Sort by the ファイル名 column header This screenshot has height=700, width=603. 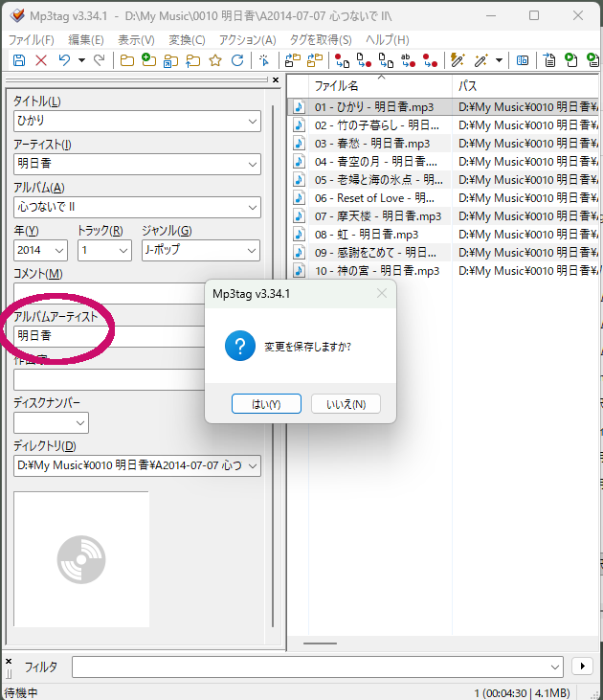pos(380,86)
